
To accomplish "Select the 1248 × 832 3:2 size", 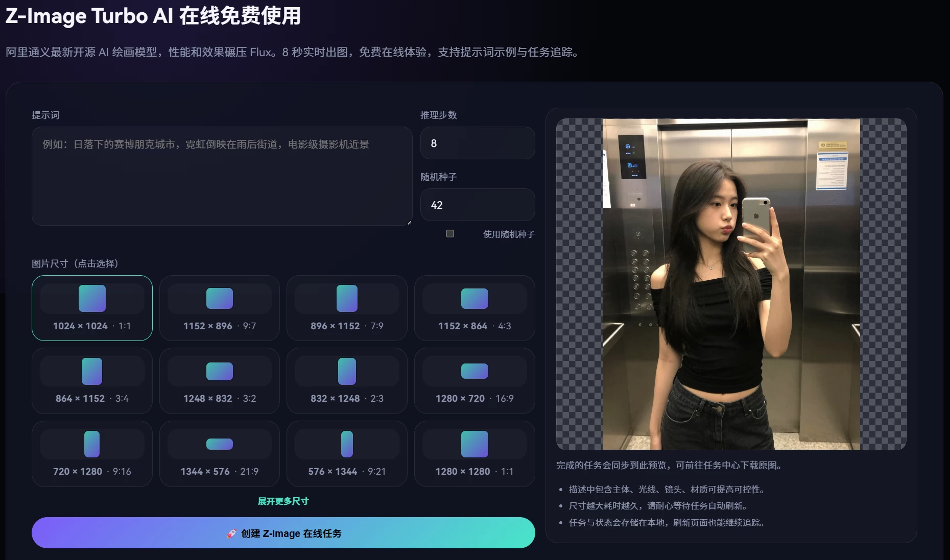I will tap(219, 380).
